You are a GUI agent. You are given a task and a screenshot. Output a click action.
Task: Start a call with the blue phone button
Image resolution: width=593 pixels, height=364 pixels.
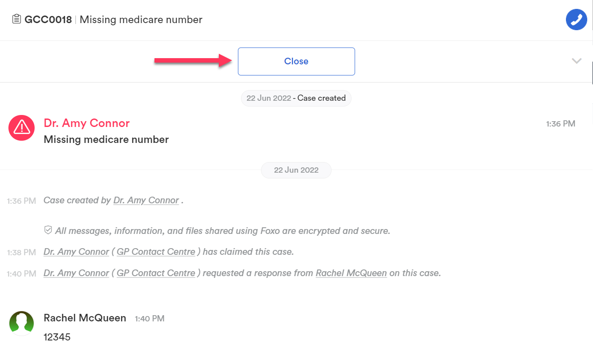(577, 20)
